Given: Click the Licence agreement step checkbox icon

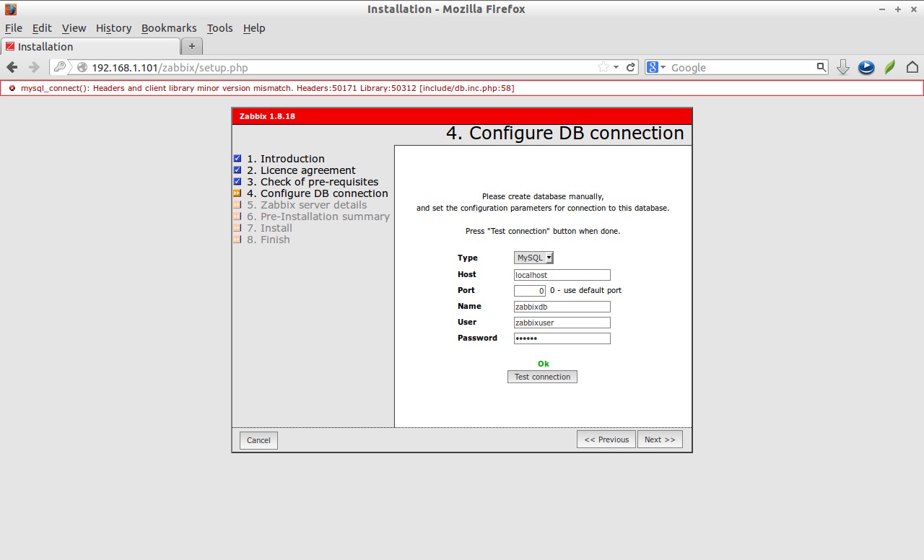Looking at the screenshot, I should [x=237, y=170].
